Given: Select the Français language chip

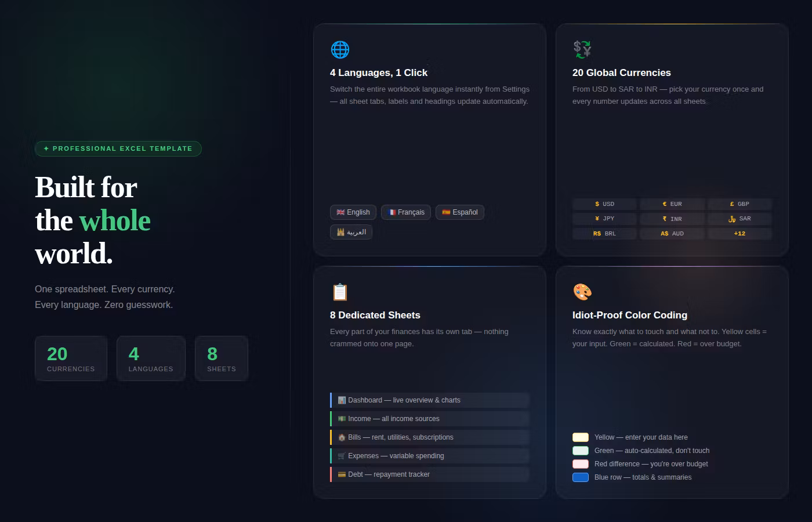Looking at the screenshot, I should click(406, 212).
